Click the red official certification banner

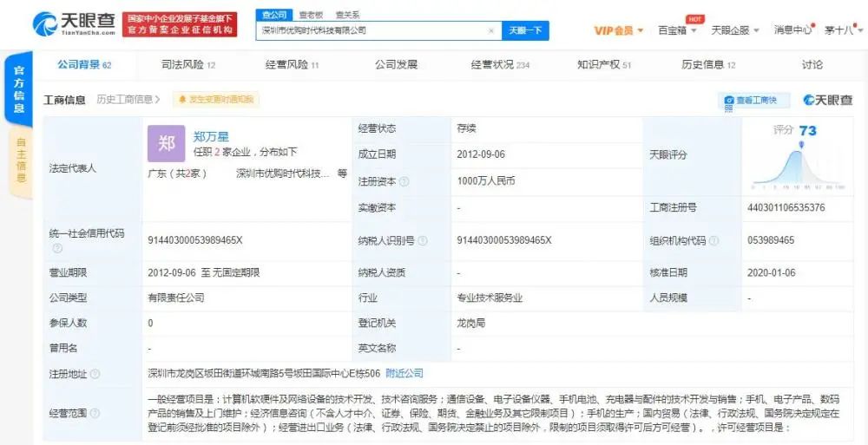[x=180, y=24]
